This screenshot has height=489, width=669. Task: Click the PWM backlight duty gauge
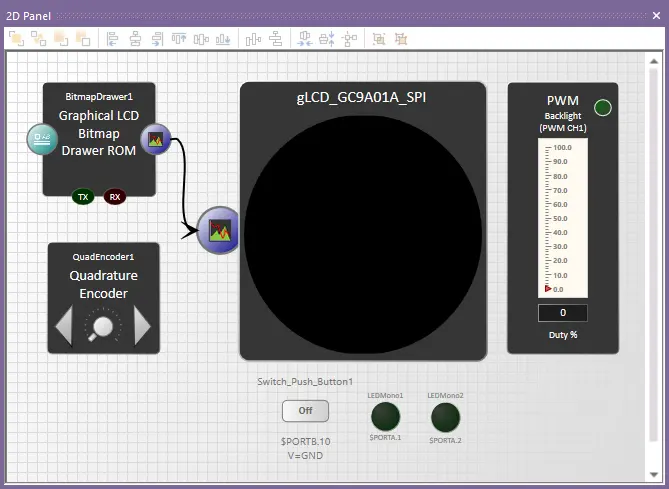pyautogui.click(x=563, y=218)
